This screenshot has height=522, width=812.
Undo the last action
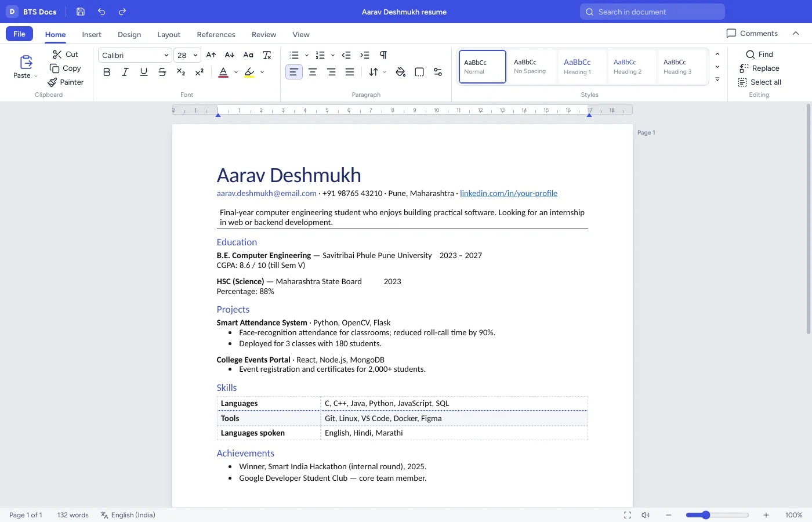101,12
